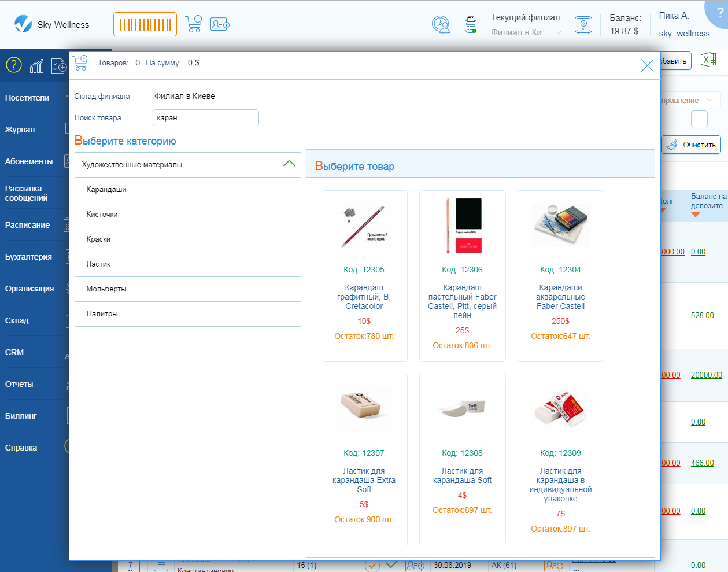
Task: Sort by Баланс на депозите column arrow
Action: coord(696,215)
